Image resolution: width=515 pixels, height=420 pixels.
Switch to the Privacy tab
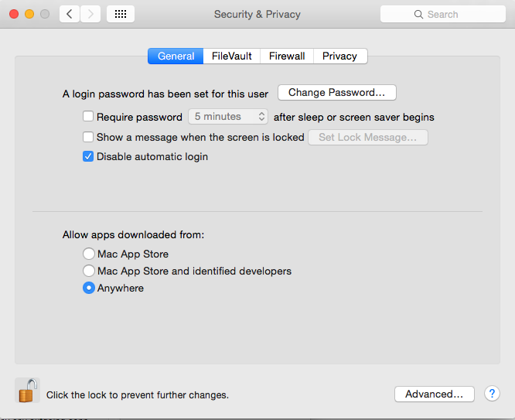[x=340, y=56]
